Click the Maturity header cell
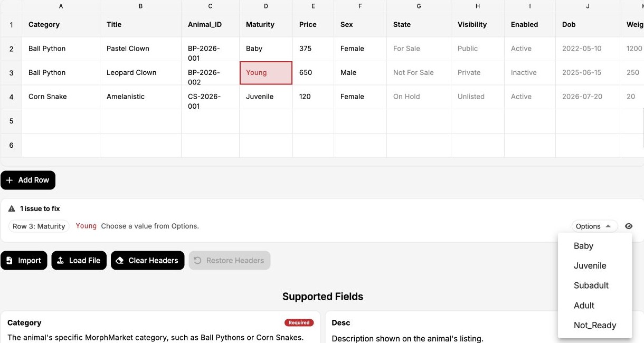This screenshot has height=343, width=644. (x=266, y=25)
